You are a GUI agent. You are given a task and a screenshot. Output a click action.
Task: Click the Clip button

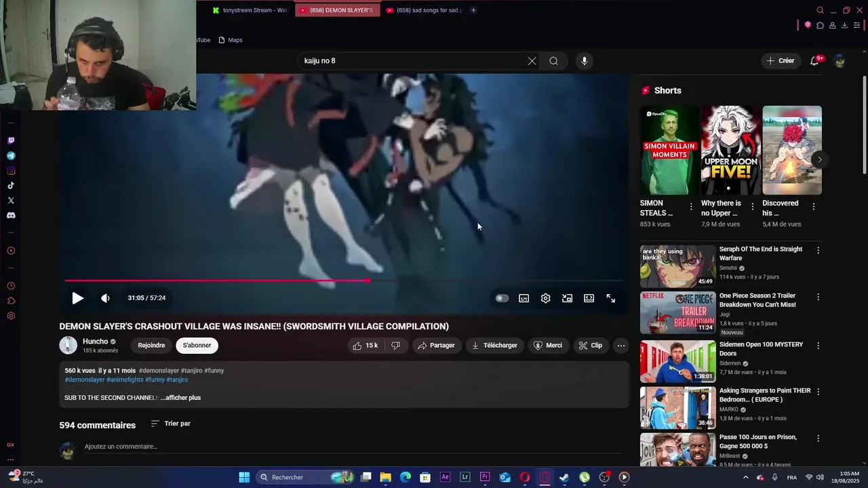[x=590, y=346]
